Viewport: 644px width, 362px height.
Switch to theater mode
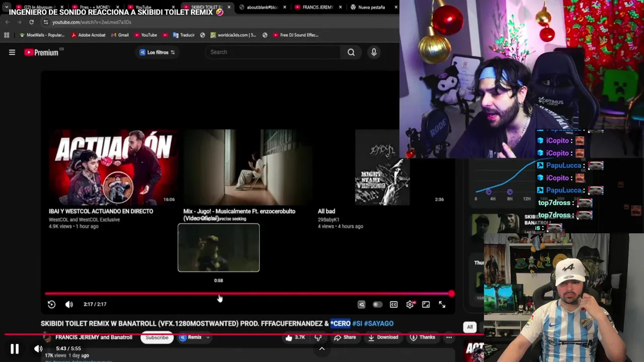click(426, 305)
